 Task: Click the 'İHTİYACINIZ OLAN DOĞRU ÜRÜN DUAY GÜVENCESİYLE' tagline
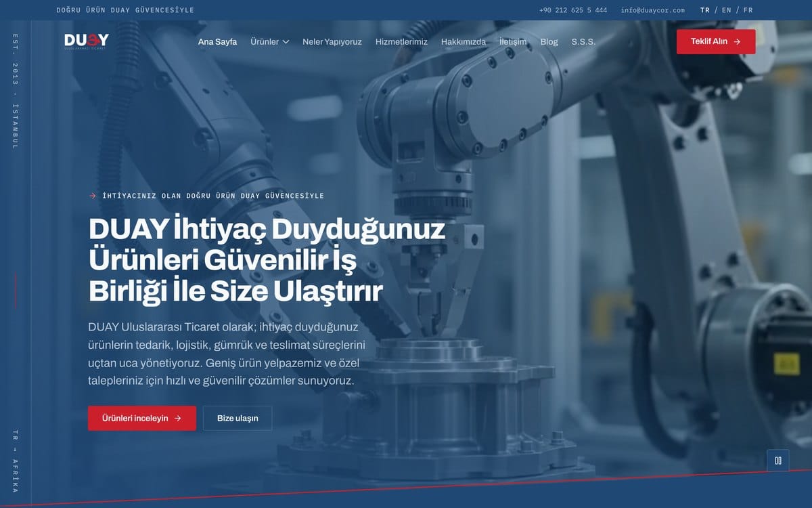[213, 196]
